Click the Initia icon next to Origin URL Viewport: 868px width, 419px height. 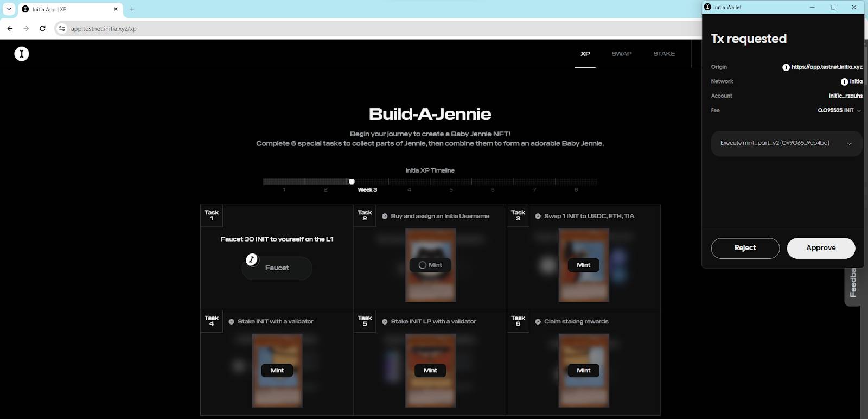click(786, 67)
